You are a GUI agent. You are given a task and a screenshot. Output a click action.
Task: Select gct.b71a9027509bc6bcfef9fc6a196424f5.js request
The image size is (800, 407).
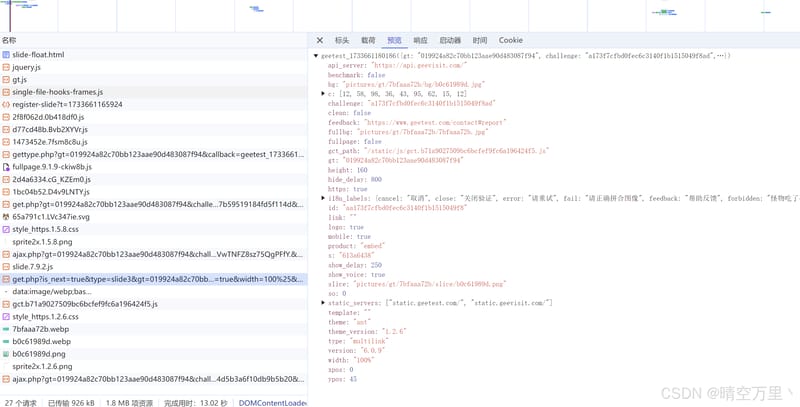(x=154, y=304)
